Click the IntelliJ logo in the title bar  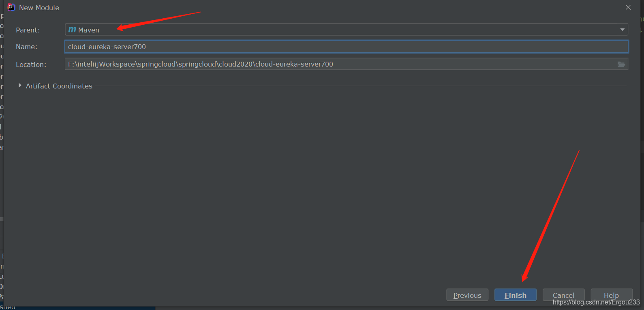[11, 7]
